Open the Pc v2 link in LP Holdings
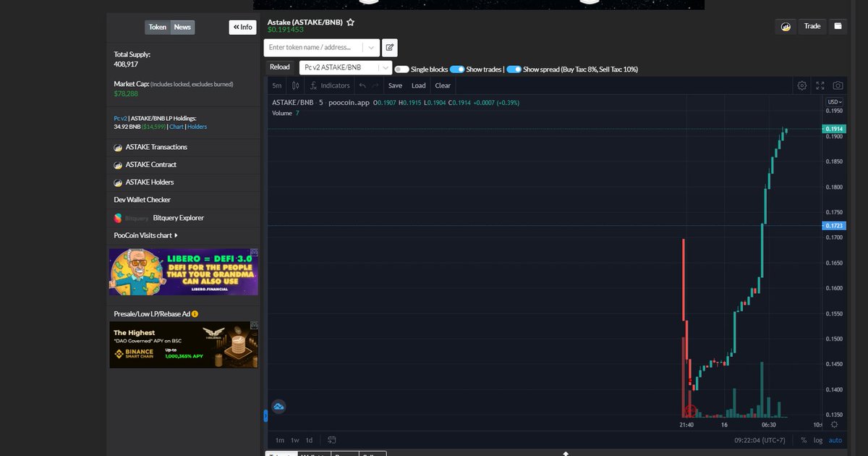The height and width of the screenshot is (456, 868). coord(120,118)
